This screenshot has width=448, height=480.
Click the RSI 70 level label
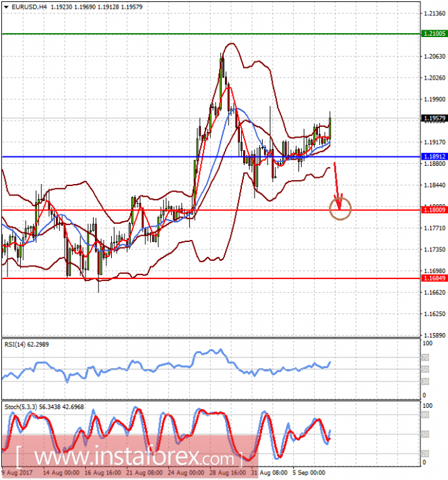click(x=425, y=357)
